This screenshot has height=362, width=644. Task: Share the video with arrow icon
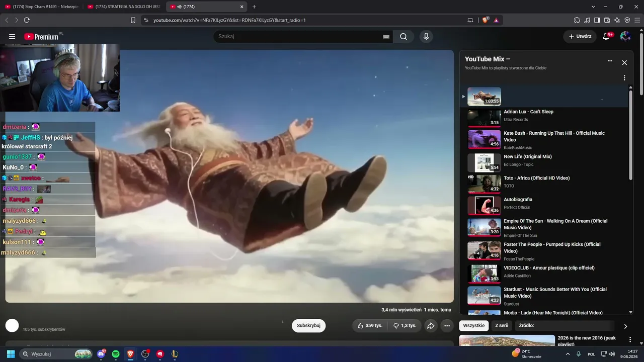pyautogui.click(x=431, y=326)
